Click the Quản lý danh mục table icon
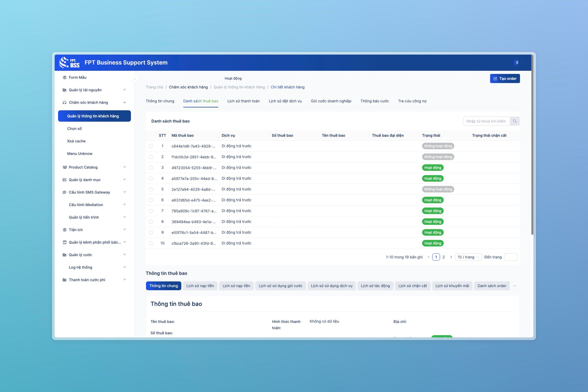This screenshot has width=588, height=392. (64, 180)
